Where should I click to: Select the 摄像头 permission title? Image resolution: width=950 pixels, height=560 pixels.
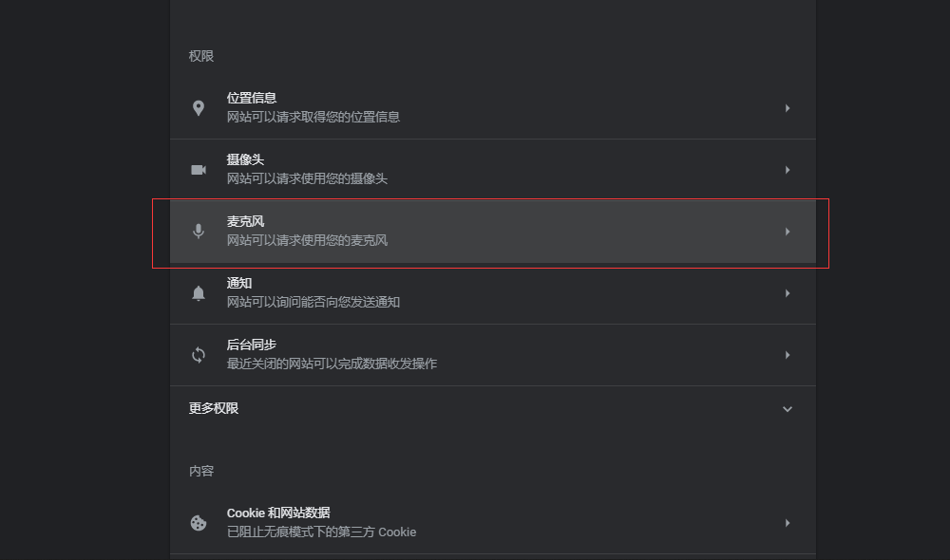[x=245, y=159]
